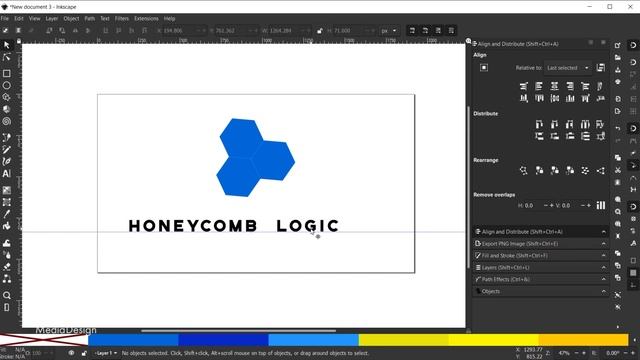Toggle guide lock at ruler corner
Screen dimensions: 640x360
19,41
